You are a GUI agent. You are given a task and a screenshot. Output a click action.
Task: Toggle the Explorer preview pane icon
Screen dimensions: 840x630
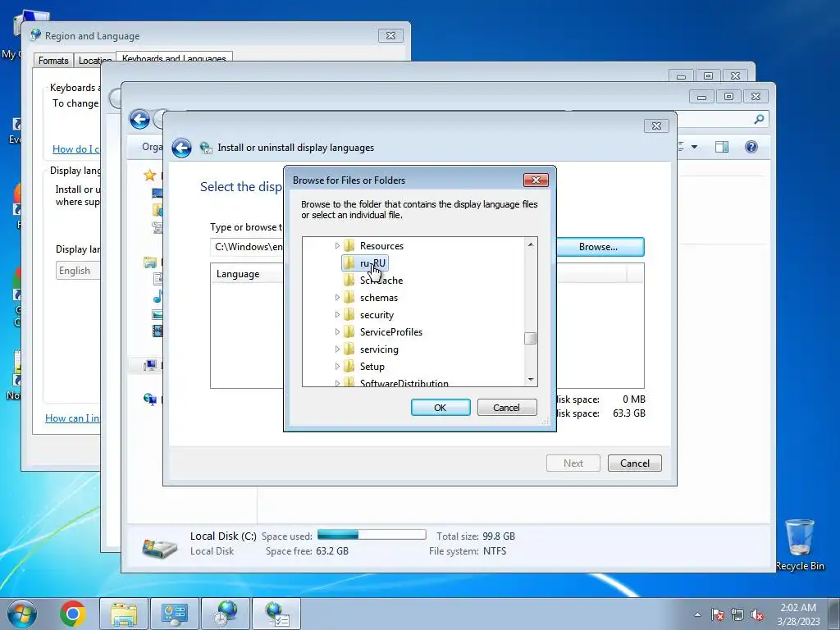click(x=722, y=147)
